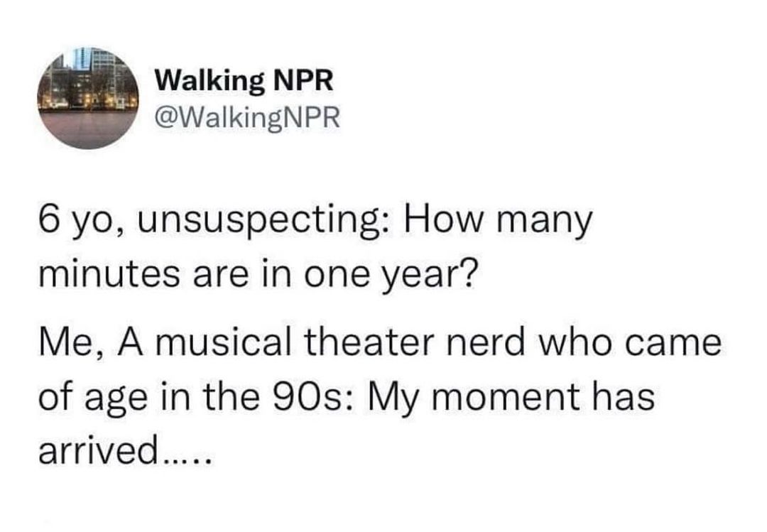767x532 pixels.
Task: Click the Walking NPR display name
Action: tap(244, 81)
